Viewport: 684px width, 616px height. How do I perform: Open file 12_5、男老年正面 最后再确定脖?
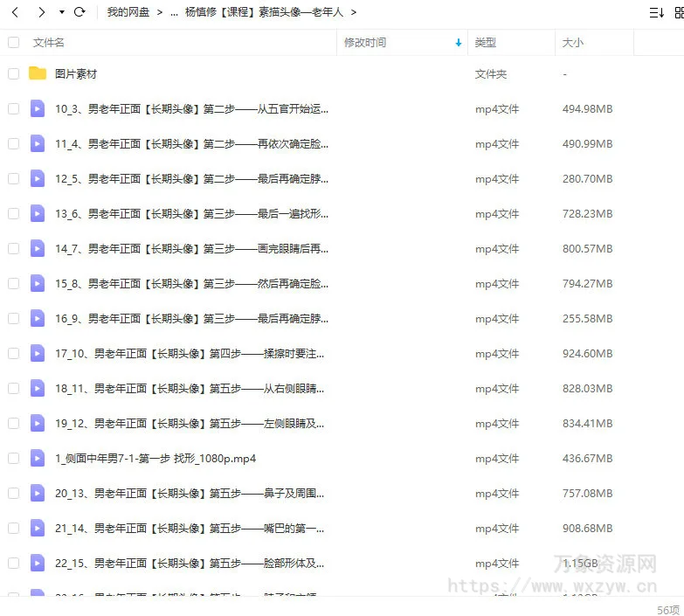pos(191,178)
